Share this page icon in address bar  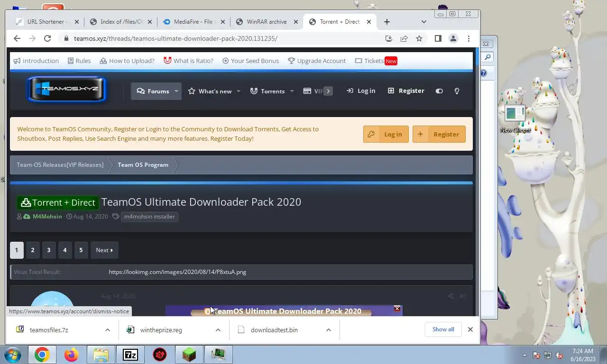404,38
